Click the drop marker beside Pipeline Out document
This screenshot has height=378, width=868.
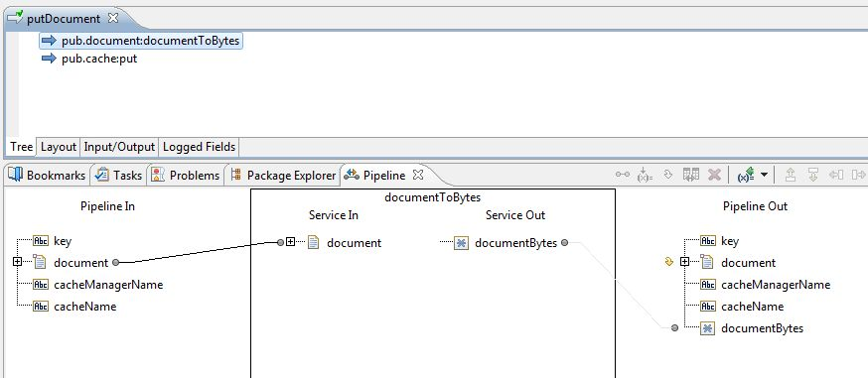[x=668, y=262]
